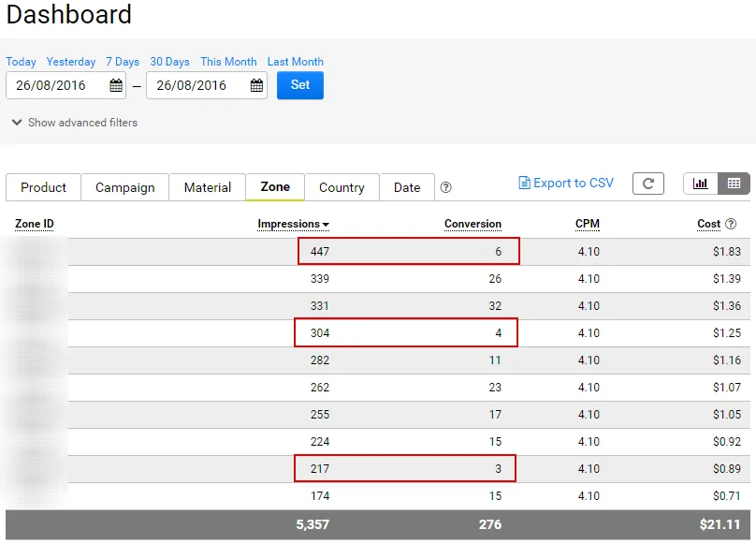
Task: Click the Dashboard page heading
Action: pyautogui.click(x=69, y=14)
